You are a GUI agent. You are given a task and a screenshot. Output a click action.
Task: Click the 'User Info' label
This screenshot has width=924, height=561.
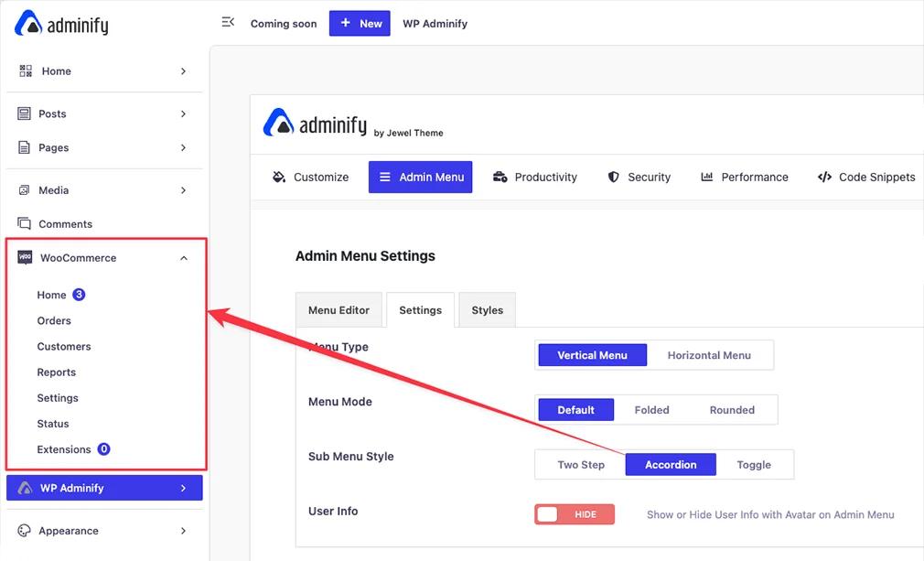click(x=333, y=511)
